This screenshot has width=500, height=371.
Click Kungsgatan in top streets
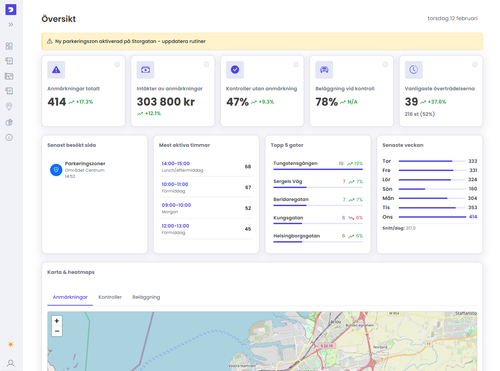(288, 218)
